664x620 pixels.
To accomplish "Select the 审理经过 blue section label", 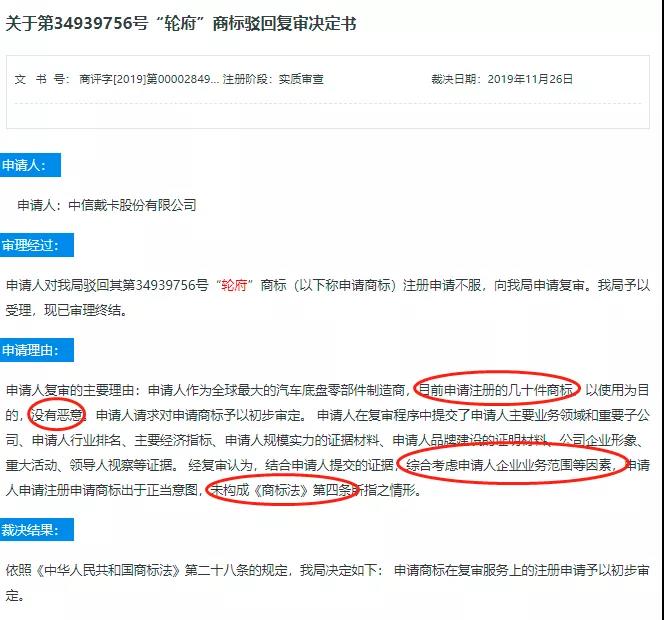I will click(x=36, y=245).
